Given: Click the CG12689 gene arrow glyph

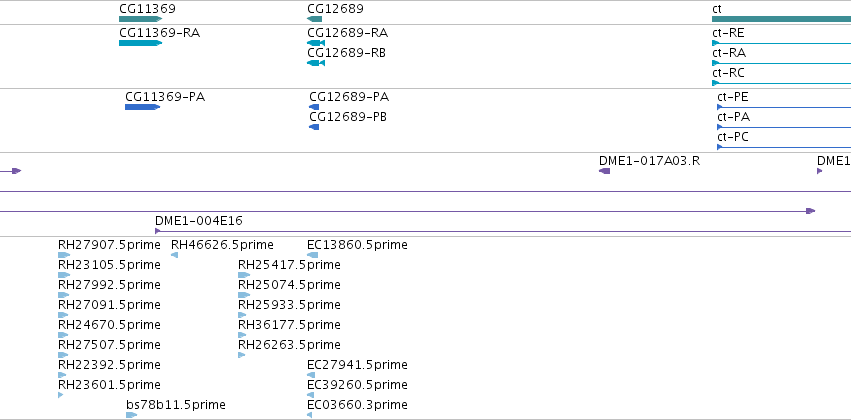Looking at the screenshot, I should pos(314,19).
